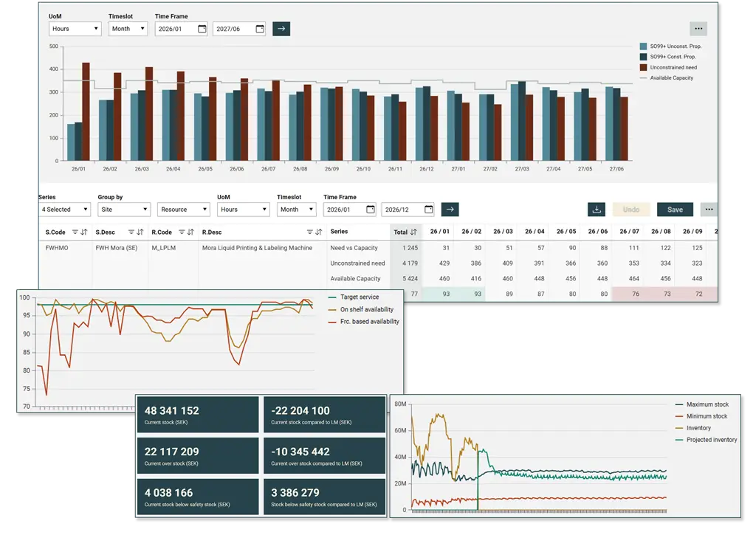Open the UoM dropdown showing Hours
Image resolution: width=756 pixels, height=535 pixels.
74,28
